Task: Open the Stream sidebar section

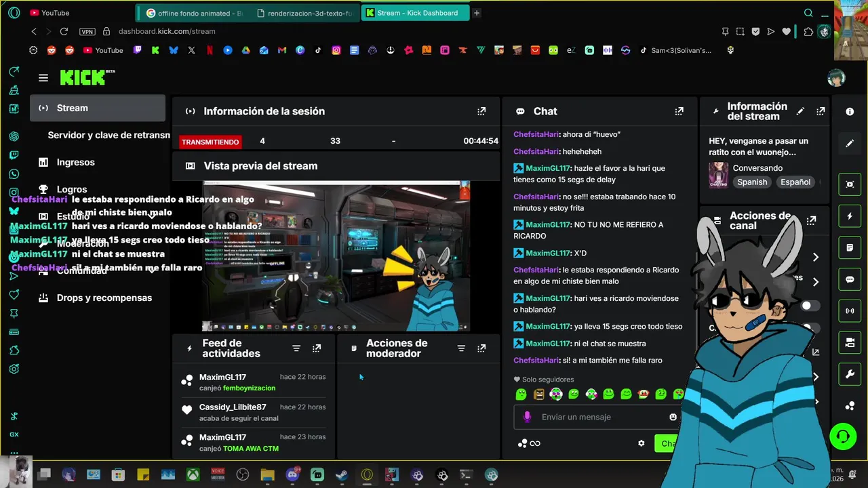Action: (98, 108)
